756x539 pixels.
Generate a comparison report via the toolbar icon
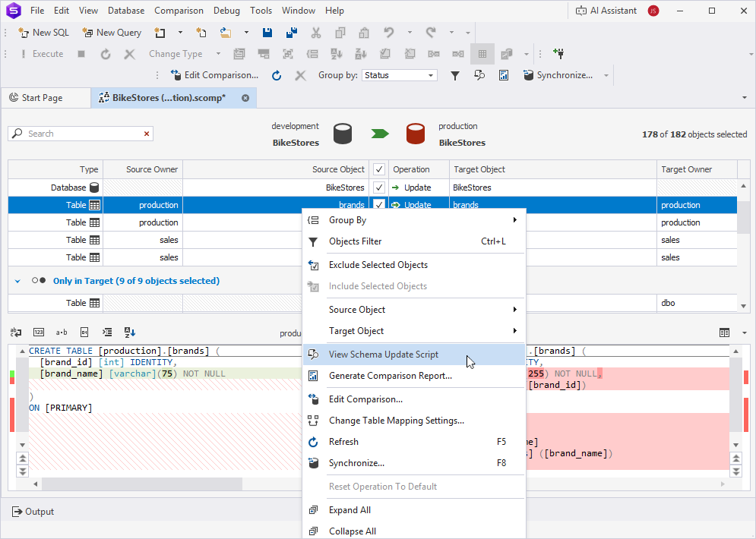(x=503, y=75)
